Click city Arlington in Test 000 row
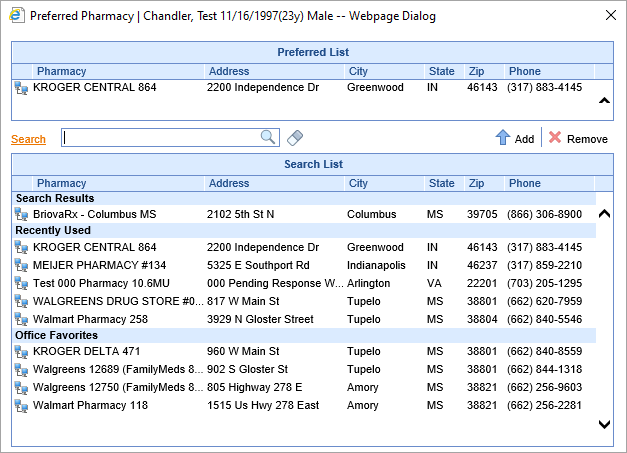Screen dimensions: 627x453 point(368,283)
